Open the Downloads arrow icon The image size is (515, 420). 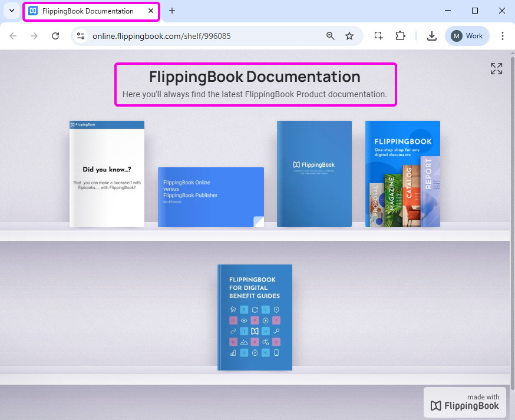431,36
